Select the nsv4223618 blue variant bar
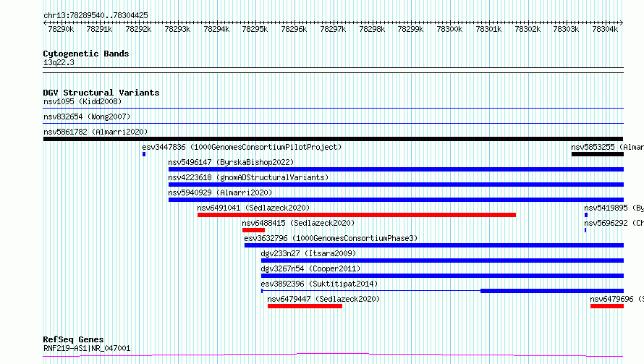 tap(396, 185)
